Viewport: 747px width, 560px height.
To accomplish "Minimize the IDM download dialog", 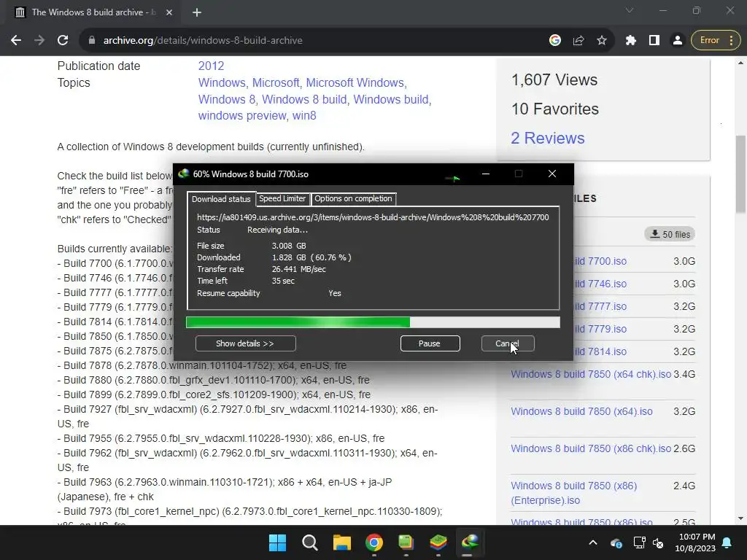I will pyautogui.click(x=485, y=174).
